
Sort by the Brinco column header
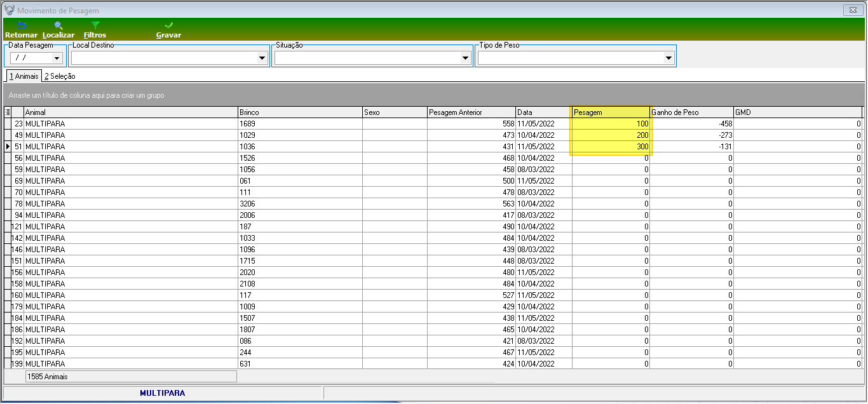(x=300, y=112)
